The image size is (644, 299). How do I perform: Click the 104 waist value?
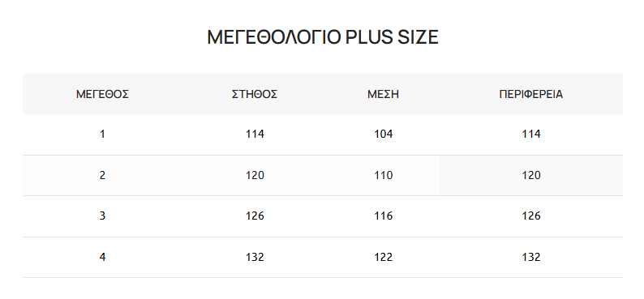[383, 135]
